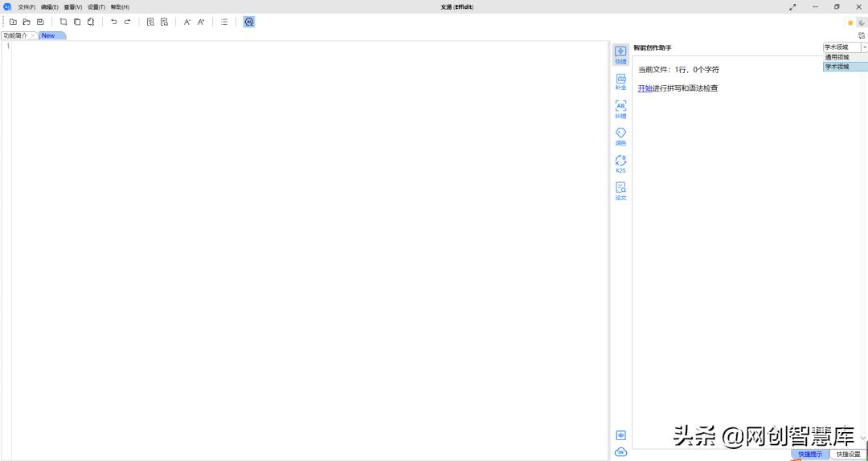Click inside the empty editor text area
This screenshot has width=868, height=461.
tap(310, 249)
